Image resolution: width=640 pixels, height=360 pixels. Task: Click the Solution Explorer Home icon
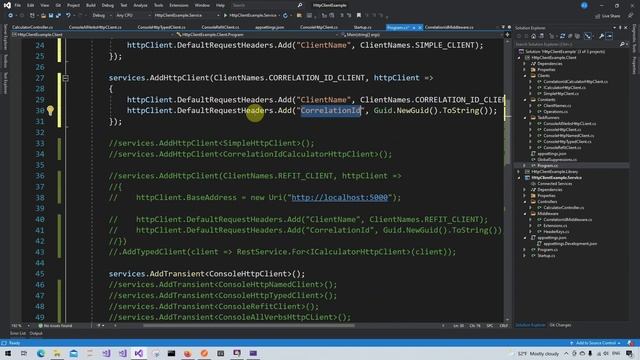[x=533, y=36]
